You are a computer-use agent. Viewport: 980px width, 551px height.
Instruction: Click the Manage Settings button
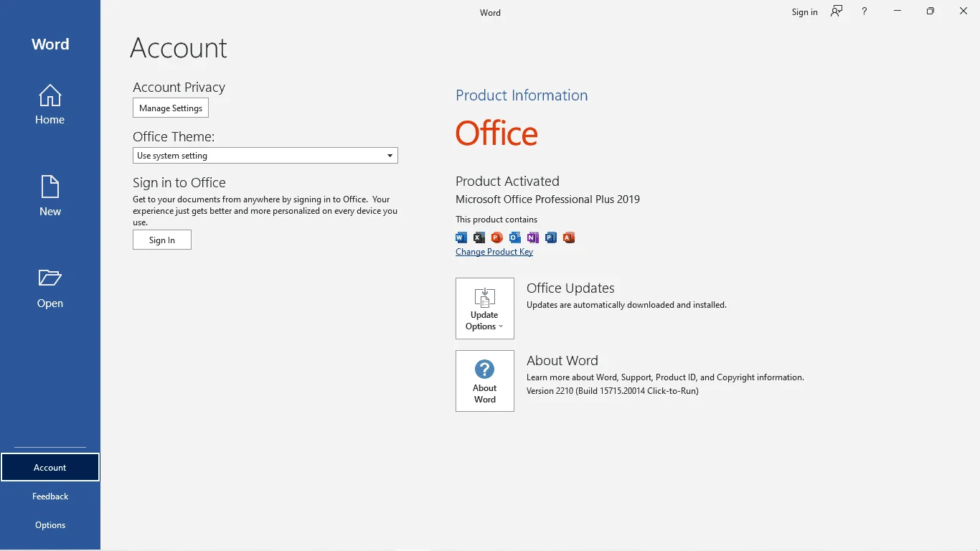pos(171,108)
